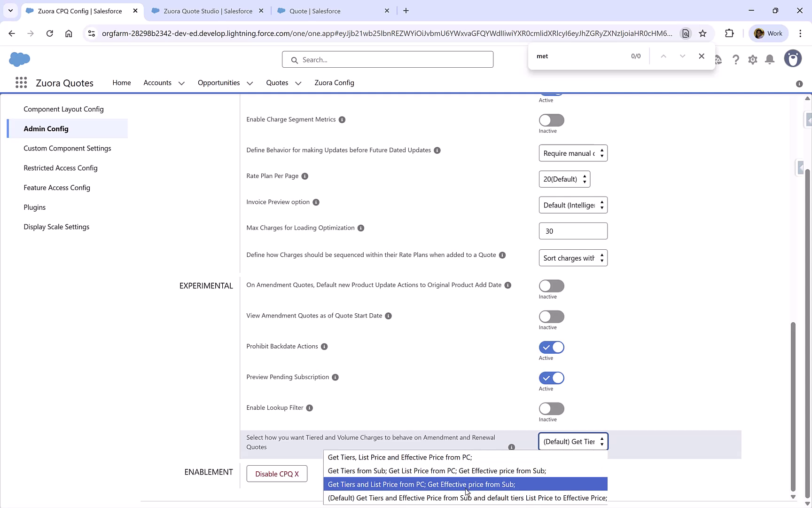
Task: Open the Setup gear icon
Action: coord(752,59)
